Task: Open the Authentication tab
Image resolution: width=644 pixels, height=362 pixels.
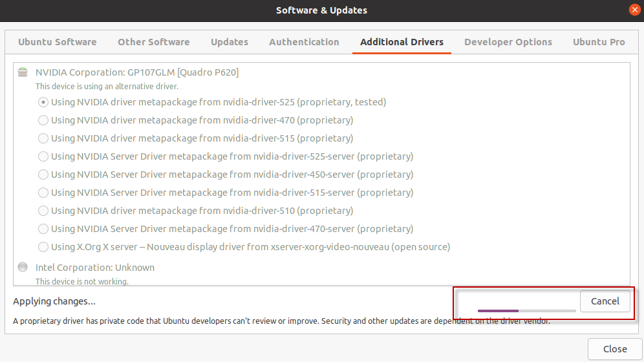Action: click(304, 42)
